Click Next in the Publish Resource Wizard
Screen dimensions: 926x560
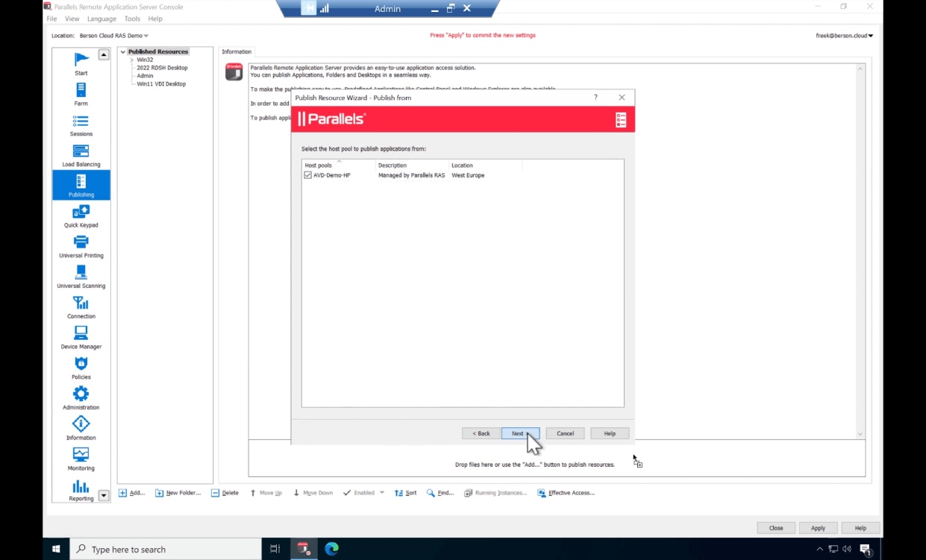520,433
